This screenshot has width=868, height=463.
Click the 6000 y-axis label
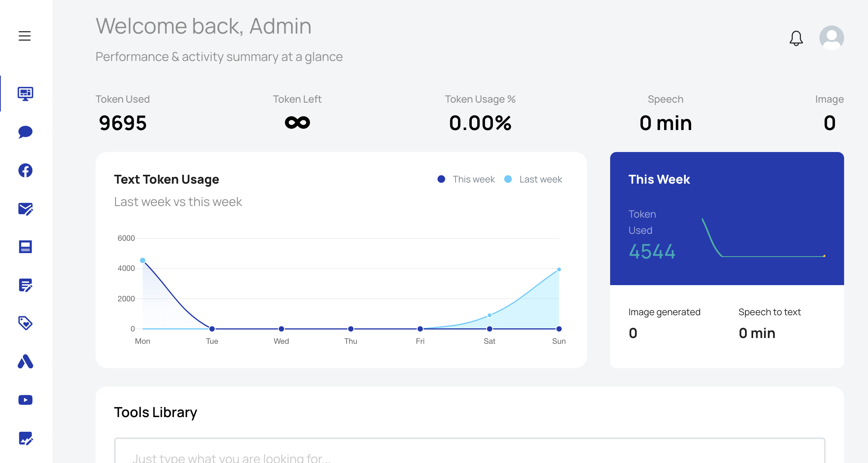(126, 238)
